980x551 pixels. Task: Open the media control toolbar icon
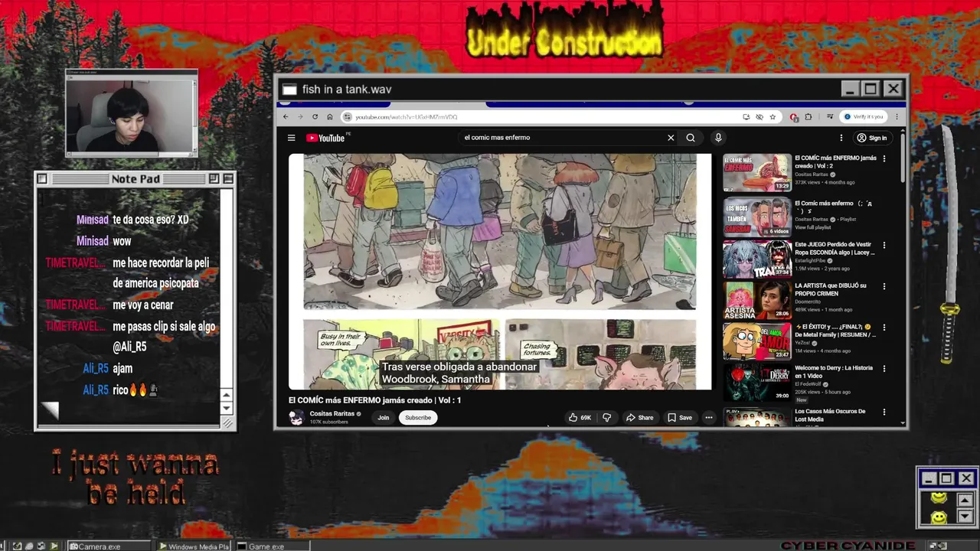point(830,117)
